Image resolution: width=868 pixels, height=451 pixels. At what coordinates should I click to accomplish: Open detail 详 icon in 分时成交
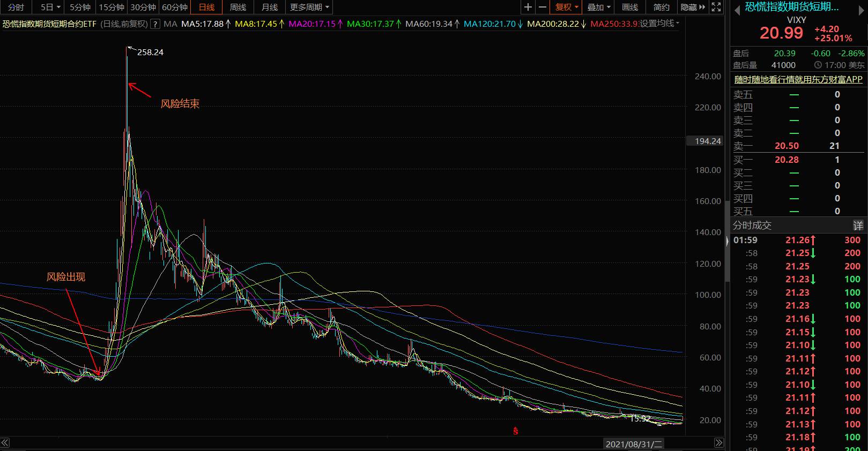click(x=858, y=225)
